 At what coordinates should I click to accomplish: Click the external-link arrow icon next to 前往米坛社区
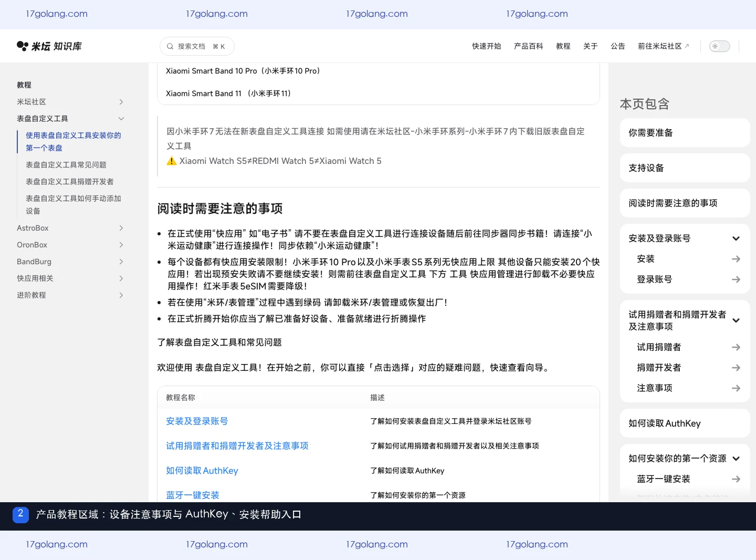point(687,46)
